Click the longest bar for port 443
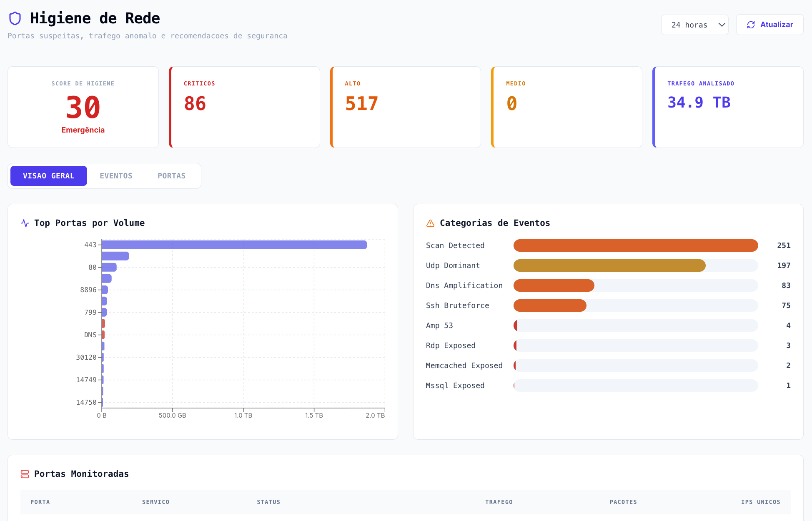The image size is (812, 521). [233, 245]
